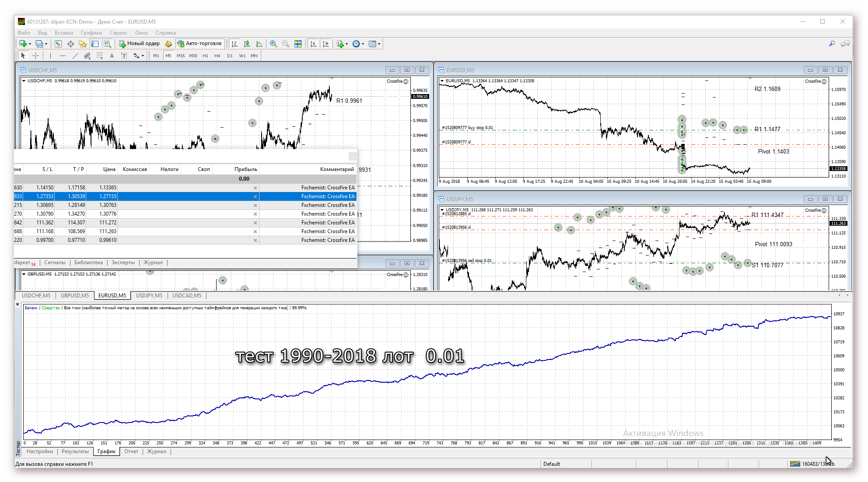Switch to candlestick chart display
This screenshot has height=482, width=868.
[x=247, y=44]
